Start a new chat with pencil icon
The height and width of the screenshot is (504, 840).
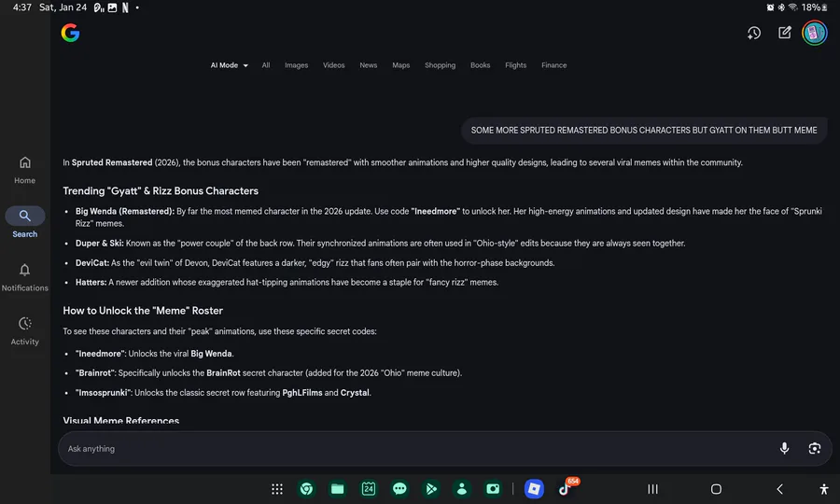tap(784, 33)
